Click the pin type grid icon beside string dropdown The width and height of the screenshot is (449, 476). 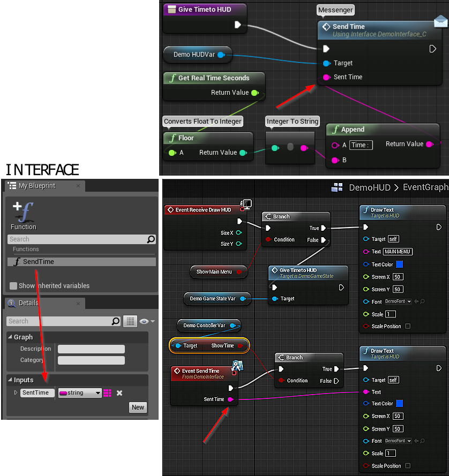click(107, 392)
